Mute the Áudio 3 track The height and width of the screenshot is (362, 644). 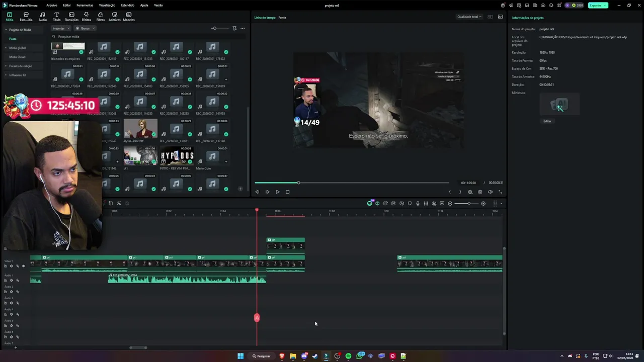pos(11,303)
